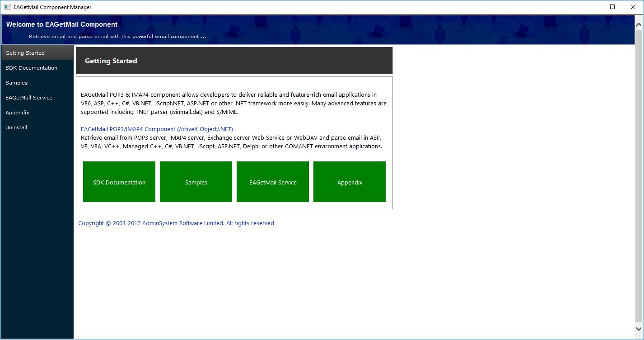Click the green SDK Documentation tile
The image size is (644, 340).
pos(119,182)
